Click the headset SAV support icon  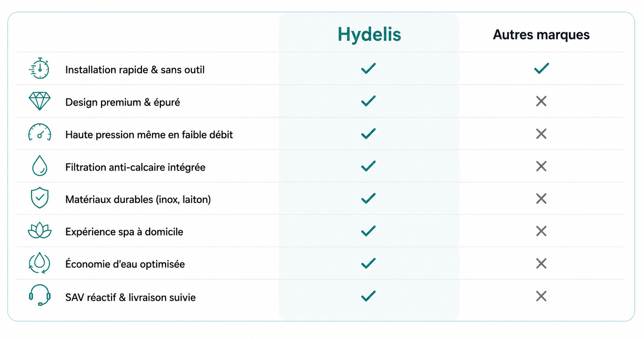coord(39,295)
